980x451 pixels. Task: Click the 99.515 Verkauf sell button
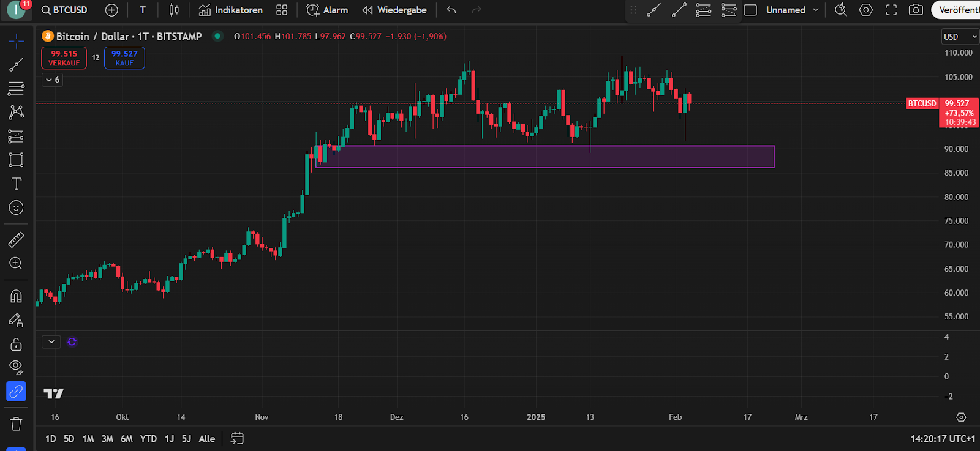(64, 58)
